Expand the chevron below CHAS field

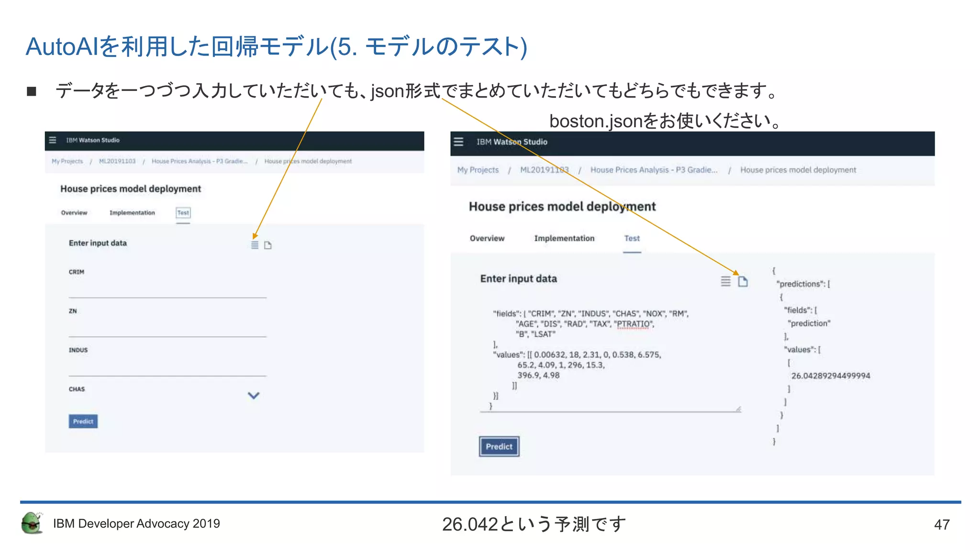(x=254, y=396)
